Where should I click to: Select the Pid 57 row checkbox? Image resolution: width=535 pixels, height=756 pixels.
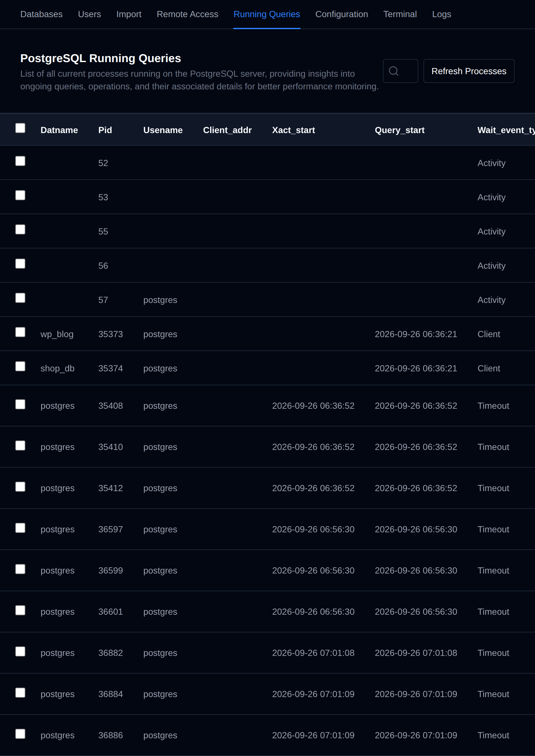(20, 298)
